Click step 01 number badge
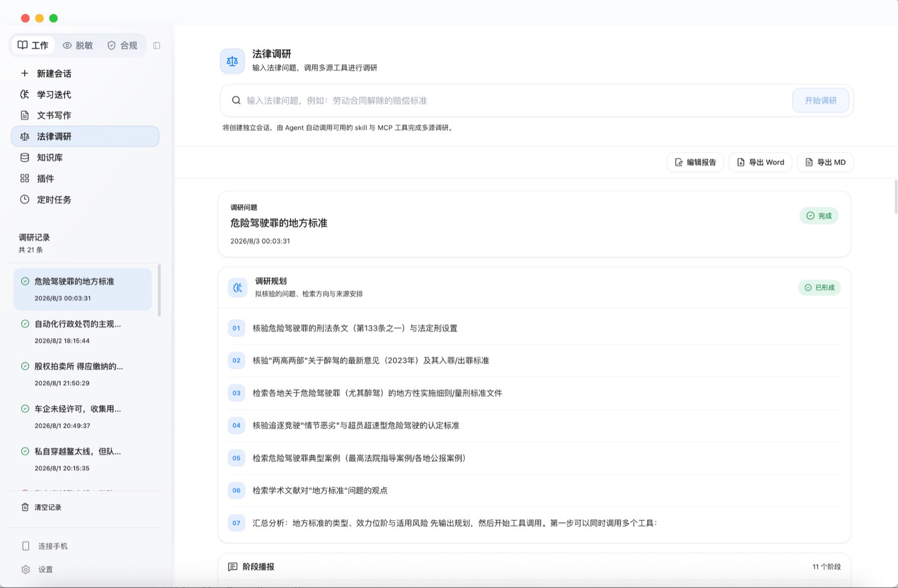The image size is (898, 588). [236, 328]
